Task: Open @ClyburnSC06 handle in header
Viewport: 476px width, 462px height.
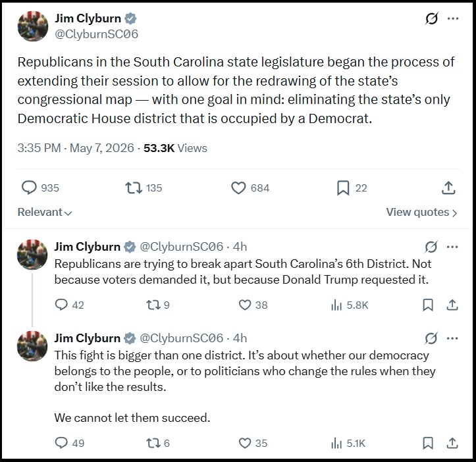Action: tap(96, 34)
